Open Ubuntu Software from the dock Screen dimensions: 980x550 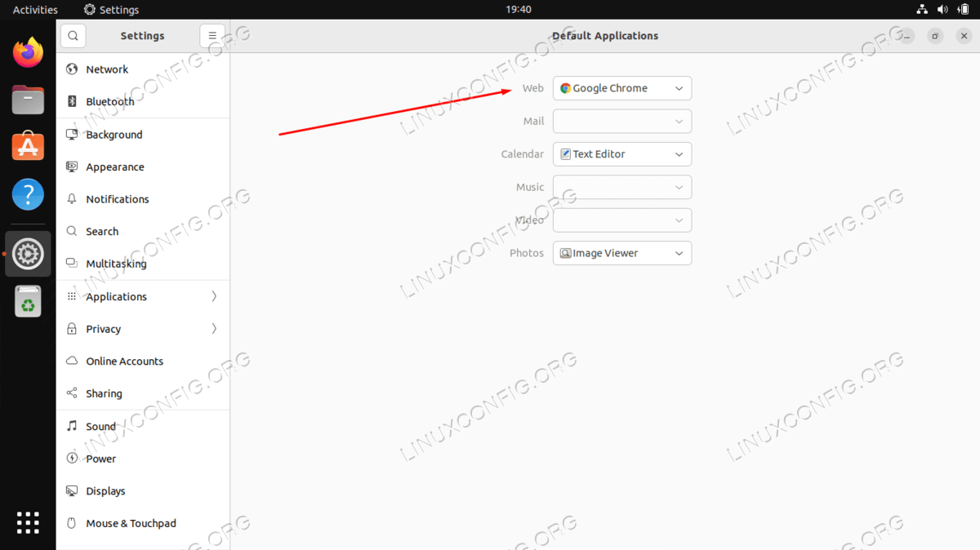coord(28,148)
